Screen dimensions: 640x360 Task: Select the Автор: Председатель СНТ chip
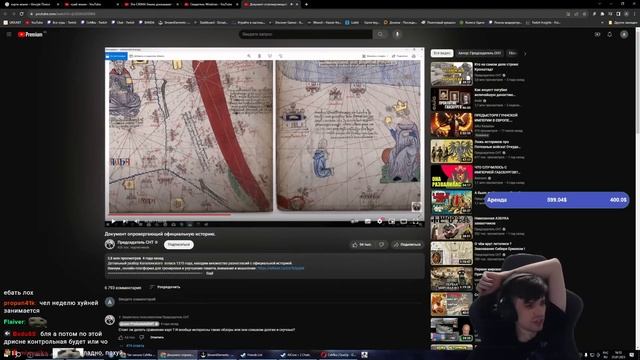[480, 53]
